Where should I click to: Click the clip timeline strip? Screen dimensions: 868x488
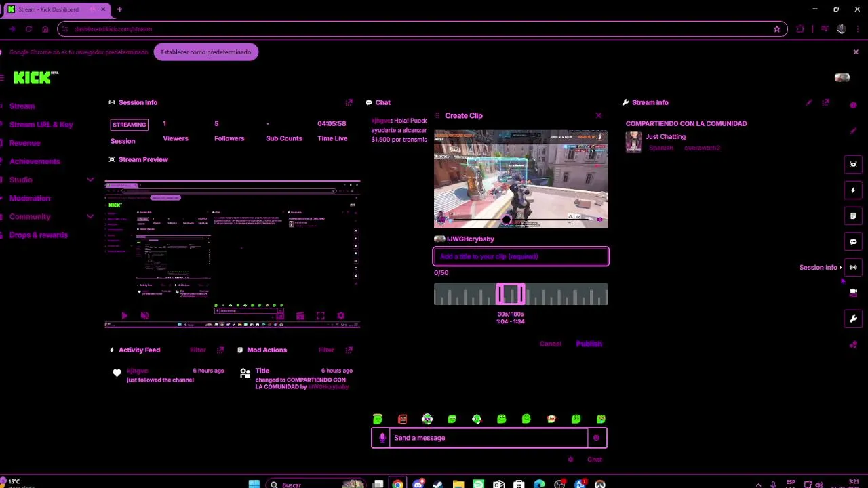click(521, 294)
